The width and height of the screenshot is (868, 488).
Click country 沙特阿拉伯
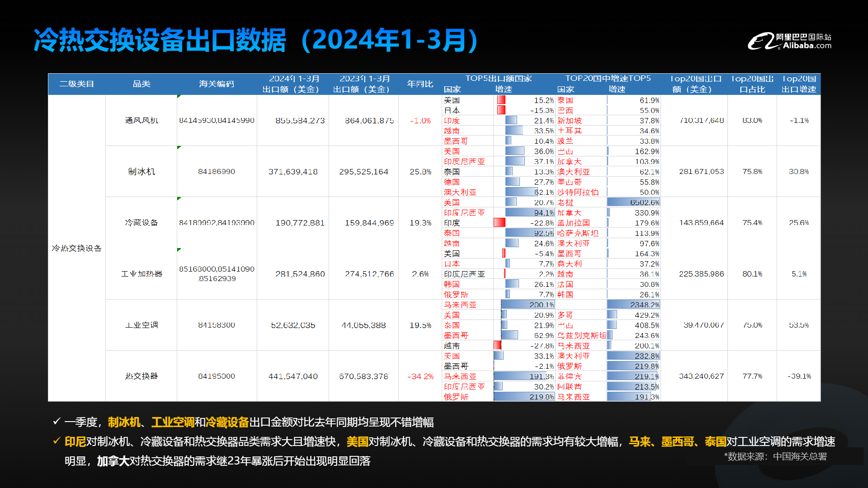(578, 192)
